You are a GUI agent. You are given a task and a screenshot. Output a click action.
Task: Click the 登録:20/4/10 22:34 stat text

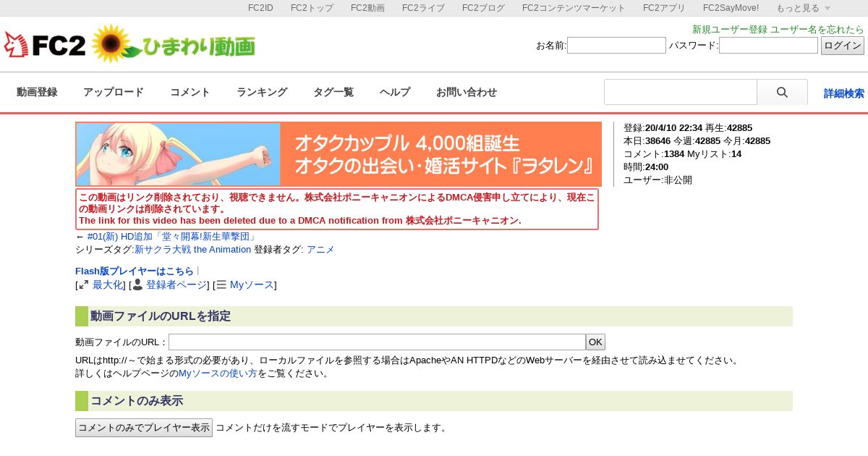(x=663, y=128)
